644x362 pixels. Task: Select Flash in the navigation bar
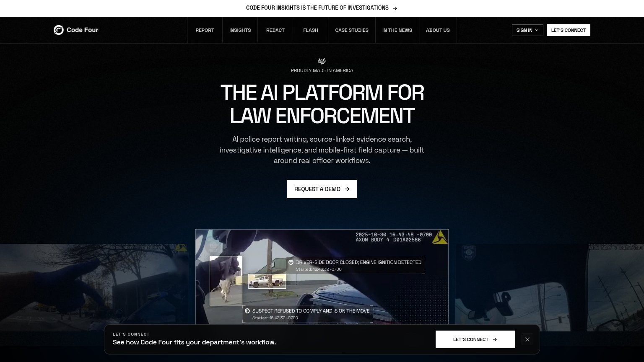310,30
